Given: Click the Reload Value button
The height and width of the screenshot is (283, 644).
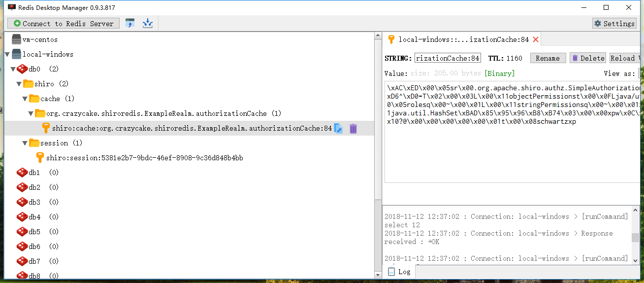Looking at the screenshot, I should coord(625,58).
